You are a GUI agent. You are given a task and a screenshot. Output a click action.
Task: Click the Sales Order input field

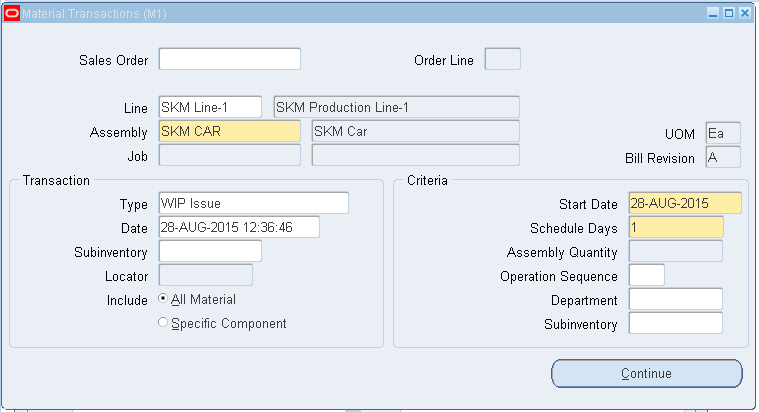[229, 59]
